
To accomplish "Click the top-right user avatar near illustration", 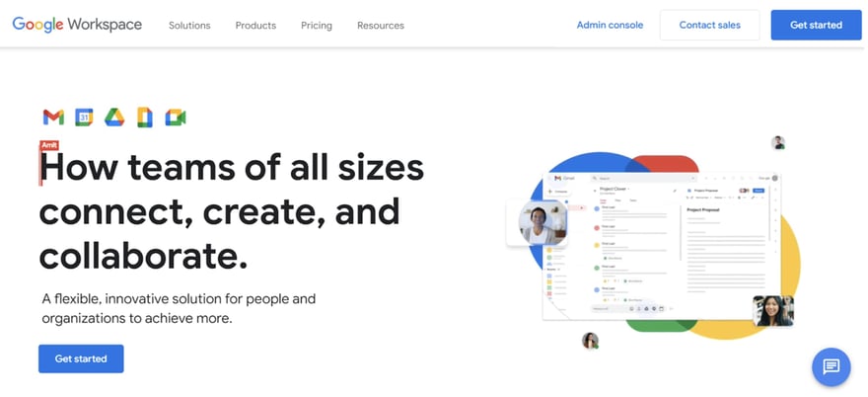I will pyautogui.click(x=778, y=143).
